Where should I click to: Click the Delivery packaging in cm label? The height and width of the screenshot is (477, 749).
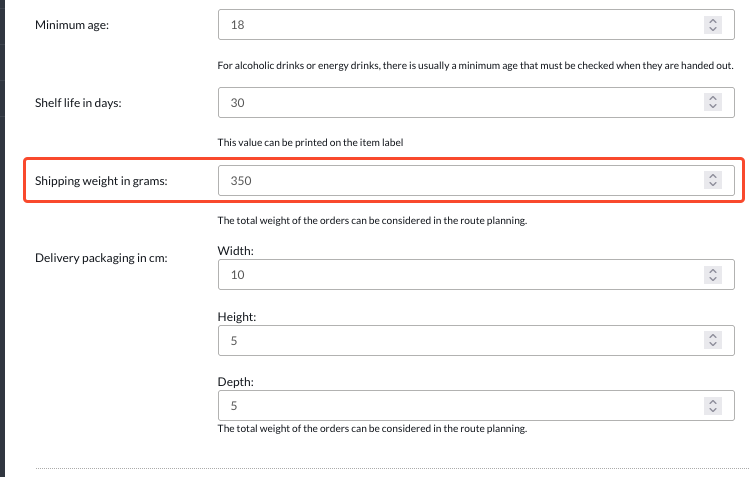[101, 258]
